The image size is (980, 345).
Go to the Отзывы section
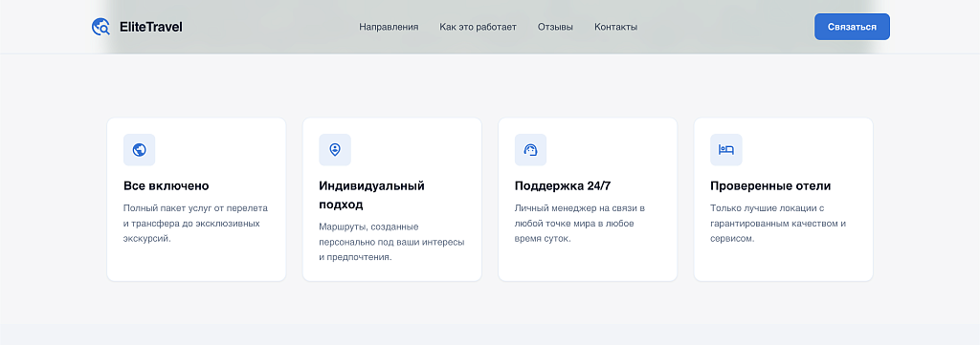pos(555,27)
